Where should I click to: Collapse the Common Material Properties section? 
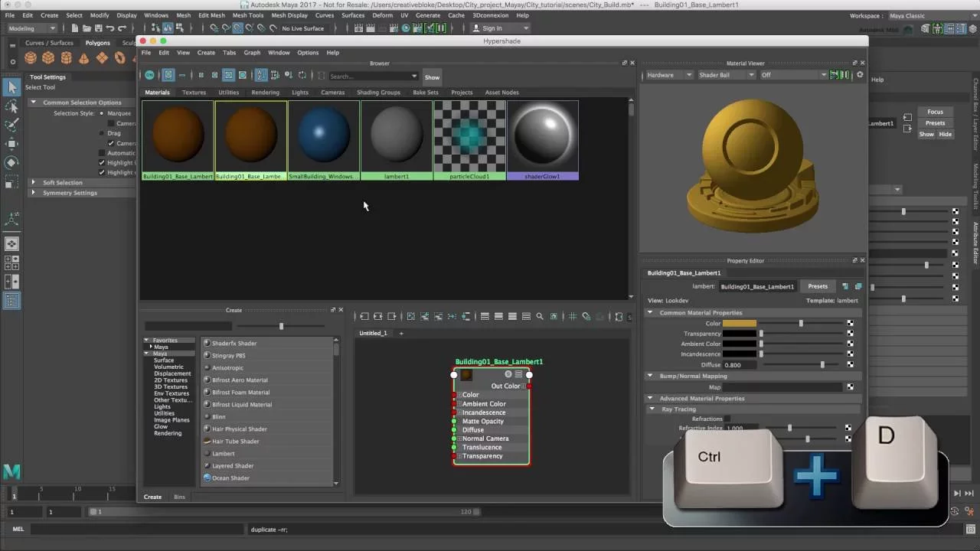pyautogui.click(x=650, y=312)
